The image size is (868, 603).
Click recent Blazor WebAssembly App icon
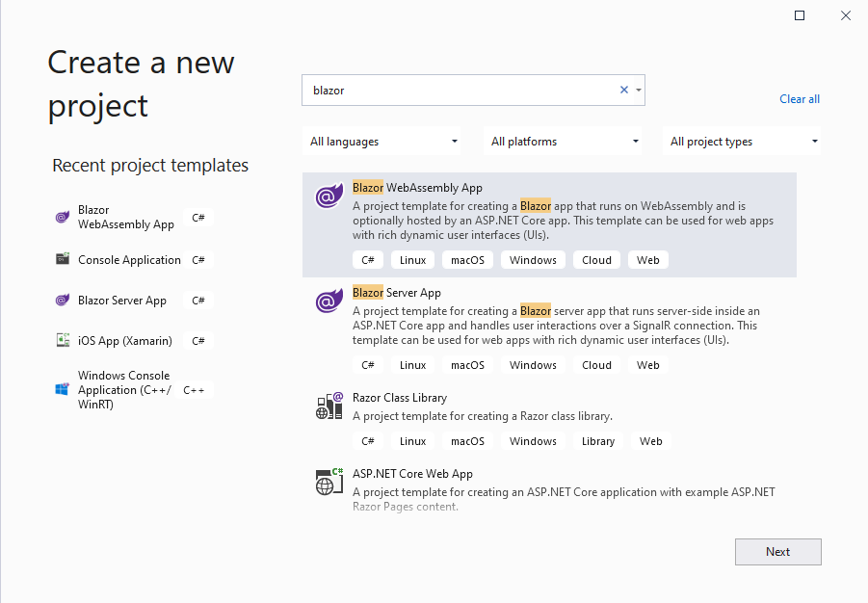click(63, 217)
